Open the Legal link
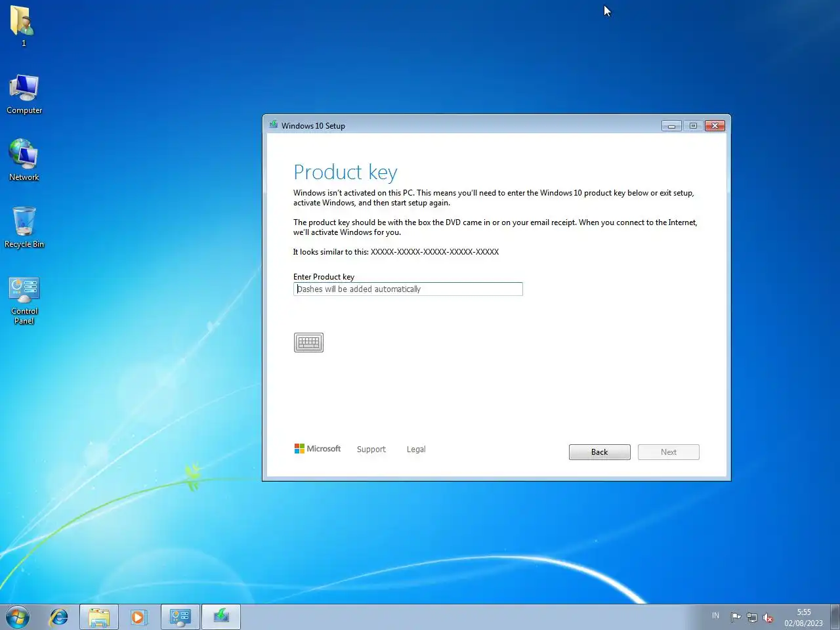The image size is (840, 630). click(416, 450)
